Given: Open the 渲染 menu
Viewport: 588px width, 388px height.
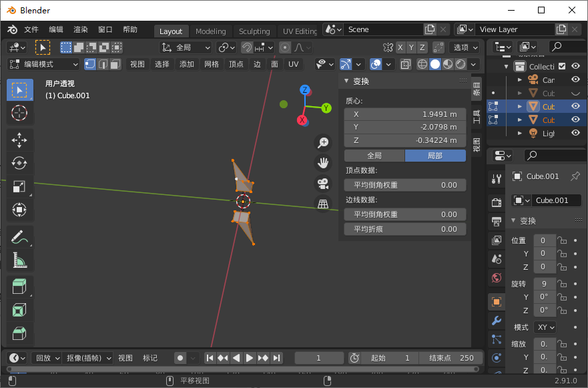Looking at the screenshot, I should pyautogui.click(x=80, y=29).
